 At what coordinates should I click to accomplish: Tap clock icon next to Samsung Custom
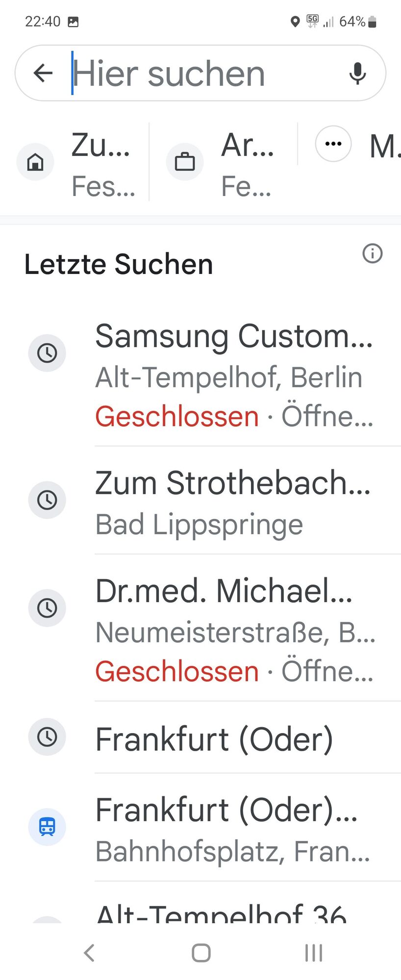[x=47, y=353]
